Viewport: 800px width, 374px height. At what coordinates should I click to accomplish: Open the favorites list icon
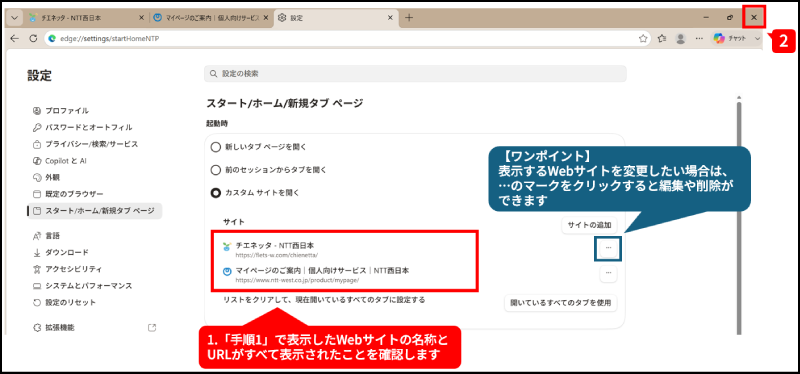click(662, 38)
